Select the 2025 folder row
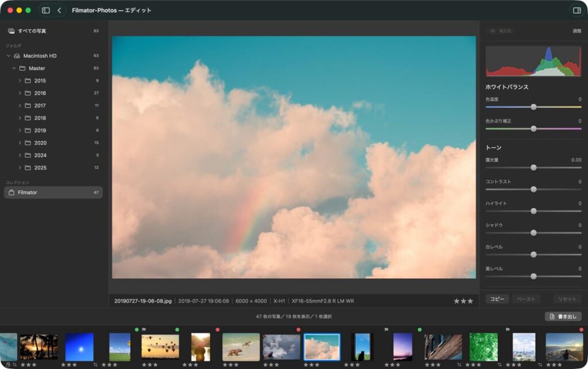Viewport: 588px width, 369px height. click(53, 168)
